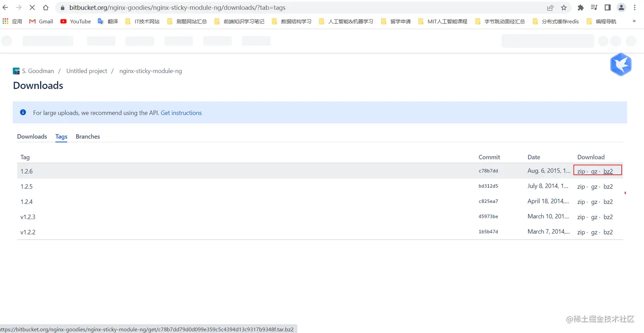This screenshot has width=644, height=333.
Task: Open the Chrome profile avatar
Action: 621,8
